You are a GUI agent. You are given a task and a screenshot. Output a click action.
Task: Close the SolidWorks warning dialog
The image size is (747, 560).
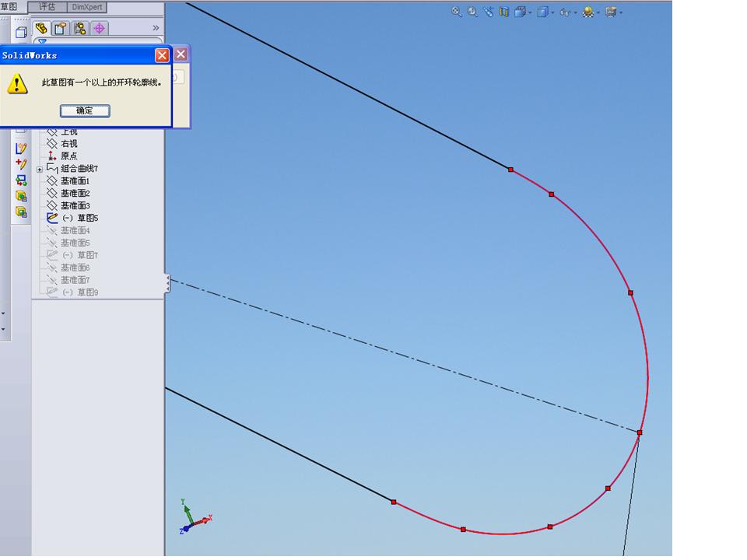[x=162, y=56]
